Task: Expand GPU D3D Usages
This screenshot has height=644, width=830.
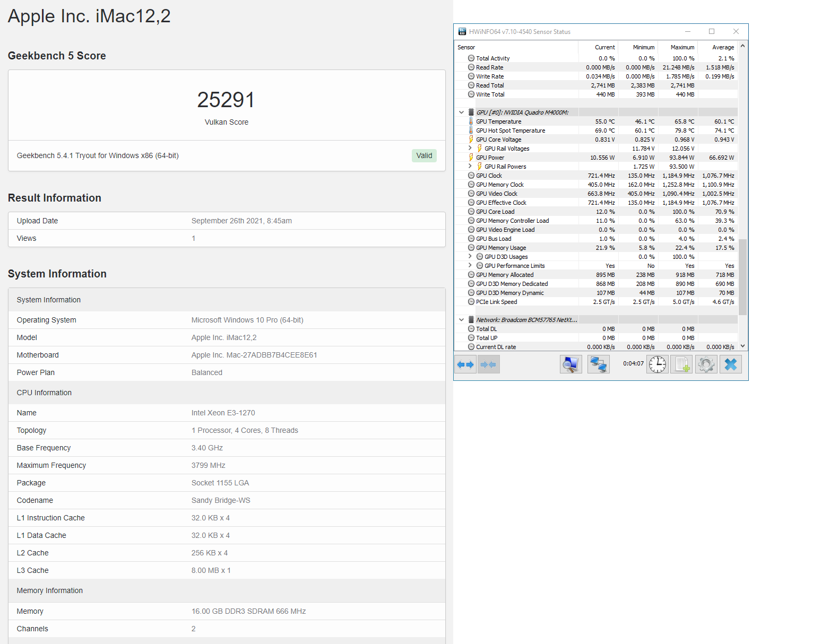Action: click(470, 256)
